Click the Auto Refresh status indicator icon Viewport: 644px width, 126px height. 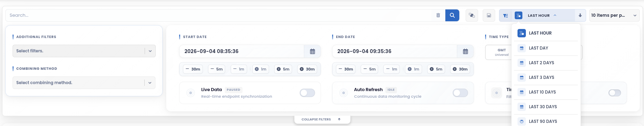343,93
